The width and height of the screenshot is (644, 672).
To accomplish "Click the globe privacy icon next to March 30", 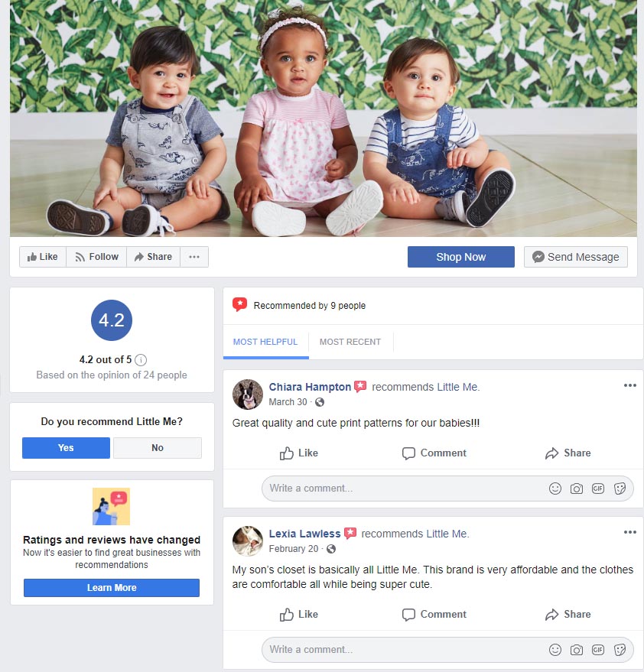I will 320,402.
